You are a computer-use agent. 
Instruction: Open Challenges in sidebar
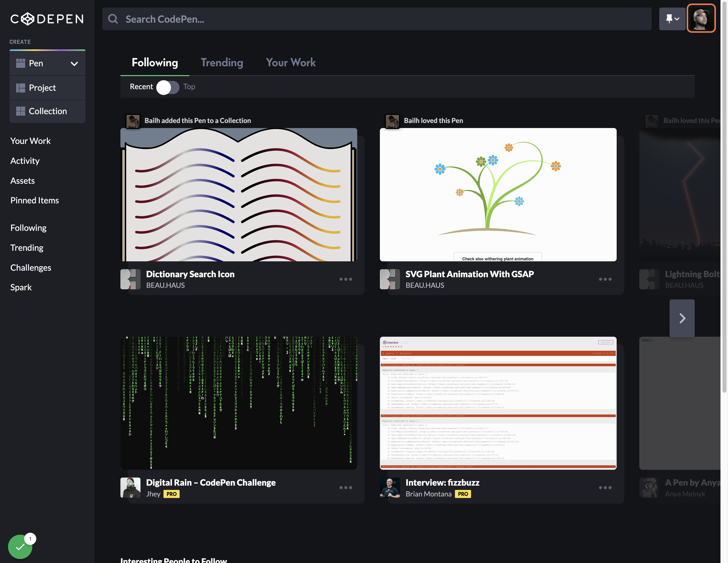click(x=31, y=268)
